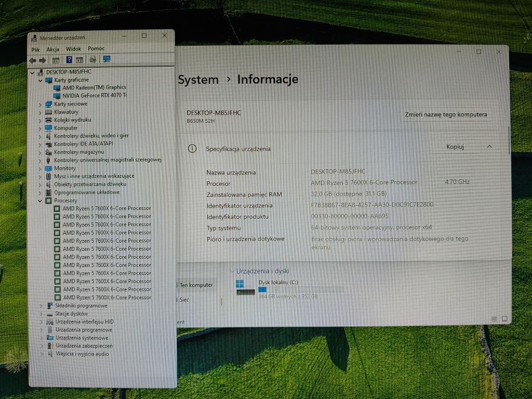This screenshot has width=532, height=399.
Task: Collapse the Urządzenia i dyski group
Action: [232, 271]
